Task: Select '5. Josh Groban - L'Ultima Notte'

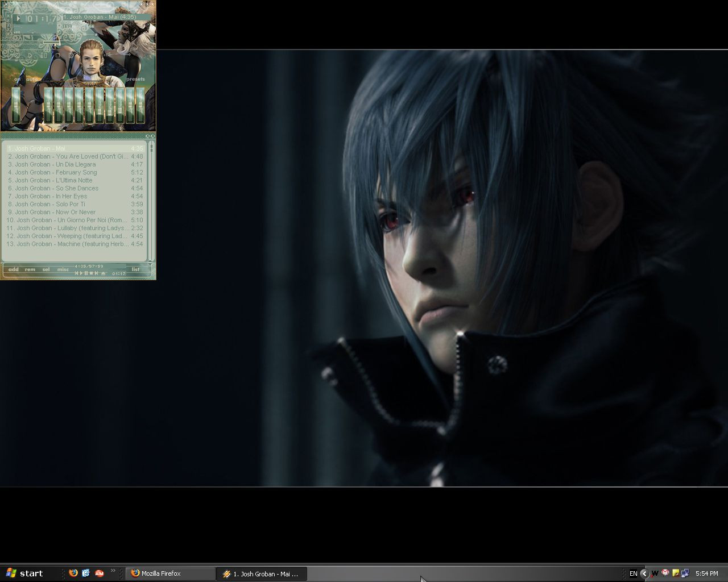Action: click(x=75, y=180)
